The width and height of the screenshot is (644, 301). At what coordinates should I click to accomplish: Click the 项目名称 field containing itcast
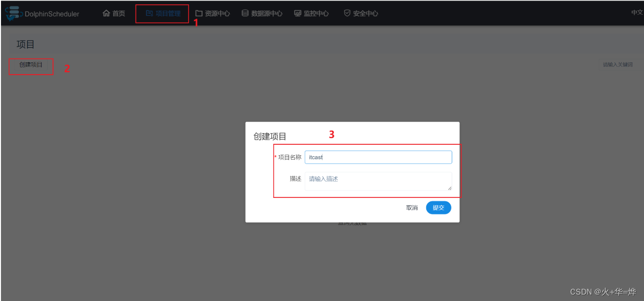(378, 157)
